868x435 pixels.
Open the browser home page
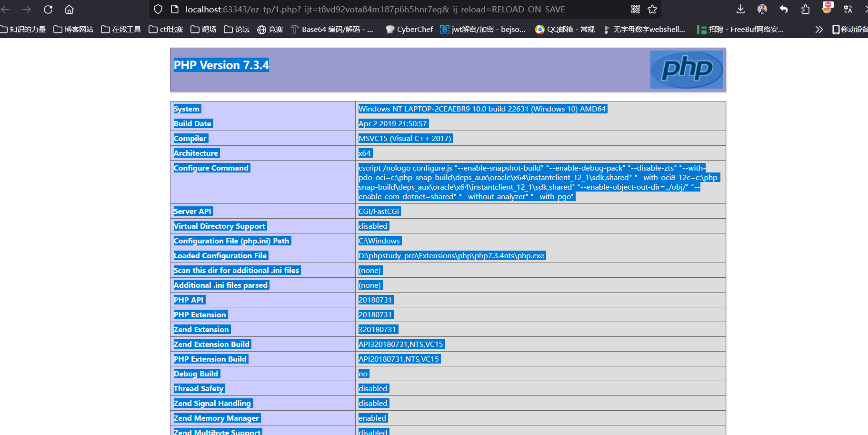69,10
